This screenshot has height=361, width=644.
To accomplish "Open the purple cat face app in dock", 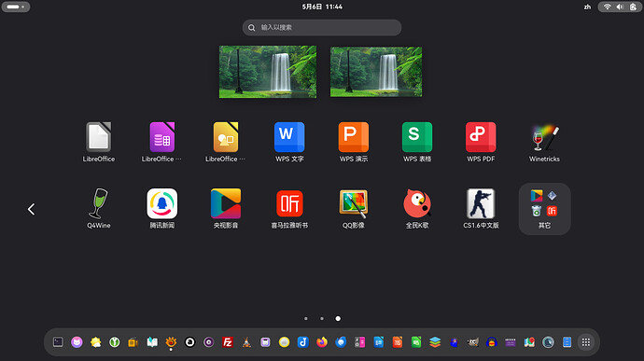I will coord(77,341).
